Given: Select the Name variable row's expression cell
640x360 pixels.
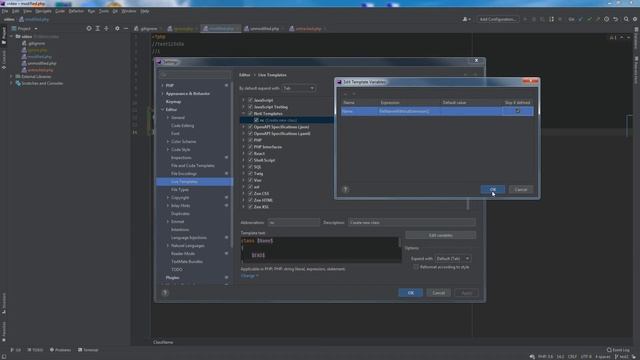Looking at the screenshot, I should click(x=410, y=111).
